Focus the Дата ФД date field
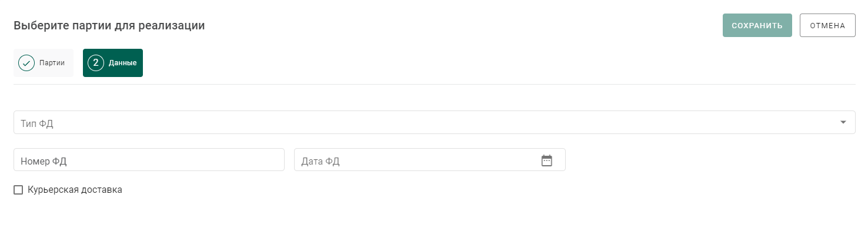This screenshot has height=241, width=868. click(430, 160)
